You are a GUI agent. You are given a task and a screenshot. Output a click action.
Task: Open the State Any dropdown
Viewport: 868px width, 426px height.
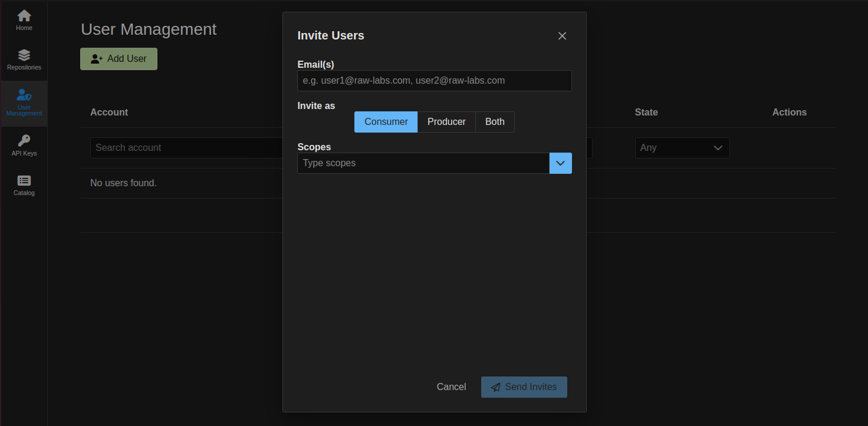[x=682, y=148]
